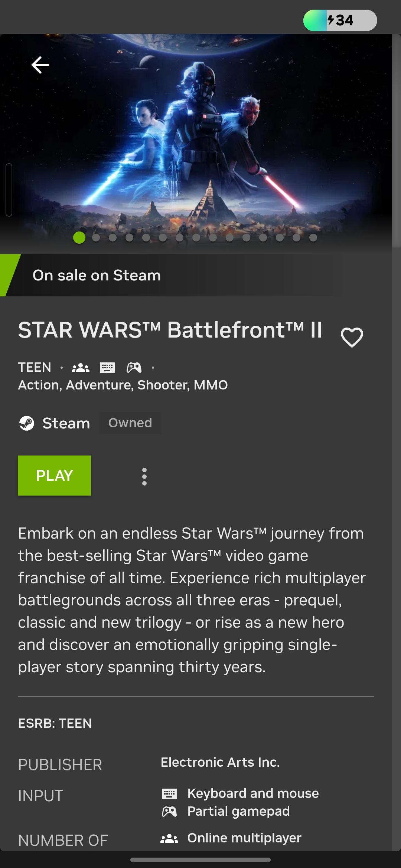Image resolution: width=401 pixels, height=868 pixels.
Task: Tap the back arrow icon
Action: [40, 65]
